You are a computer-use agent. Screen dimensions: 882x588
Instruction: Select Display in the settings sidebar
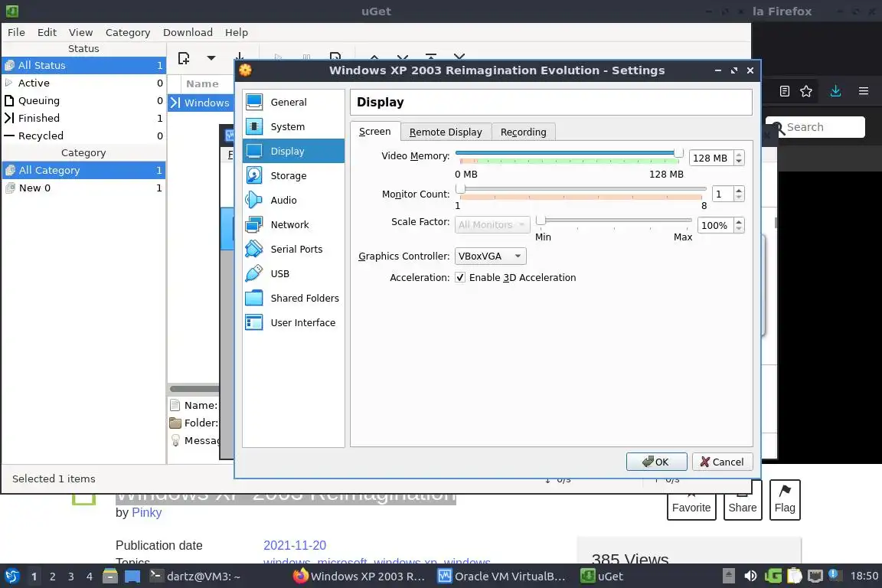click(293, 151)
